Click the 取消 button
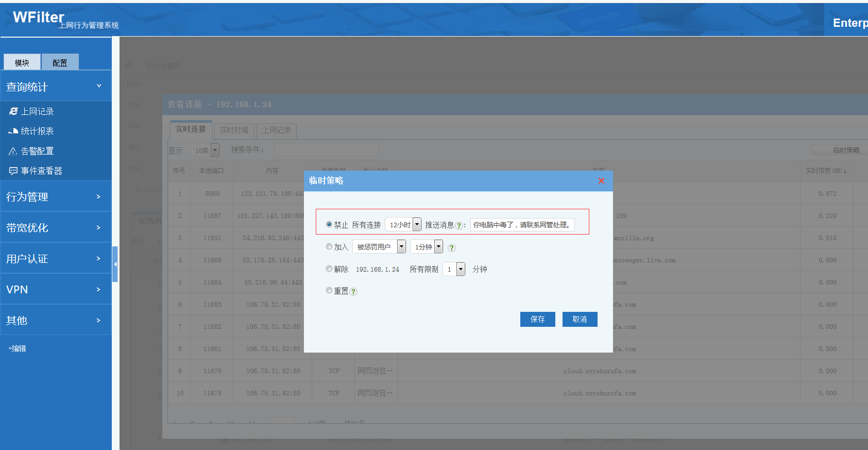Viewport: 868px width, 450px height. [580, 320]
